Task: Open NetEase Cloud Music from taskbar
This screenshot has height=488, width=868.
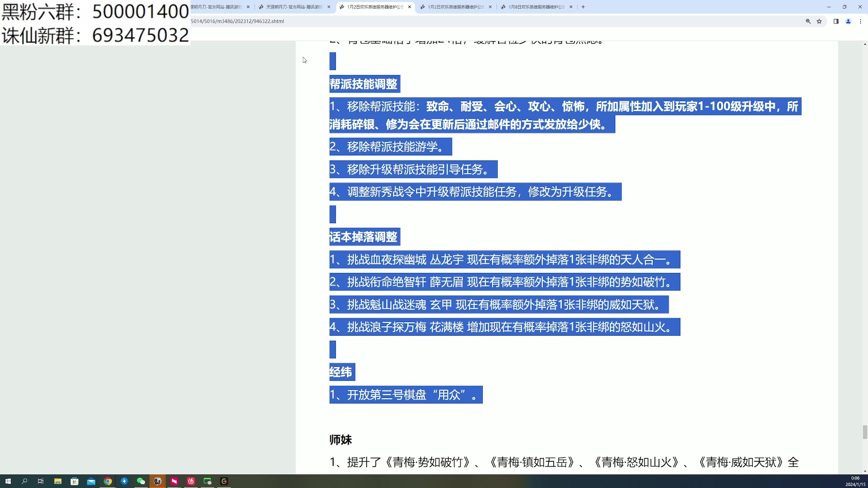Action: coord(191,481)
